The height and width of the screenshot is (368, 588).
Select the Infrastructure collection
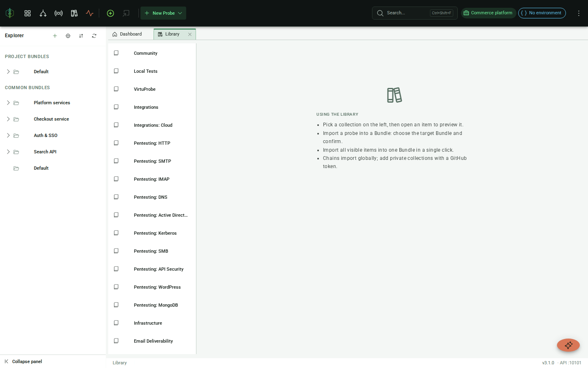pyautogui.click(x=152, y=323)
